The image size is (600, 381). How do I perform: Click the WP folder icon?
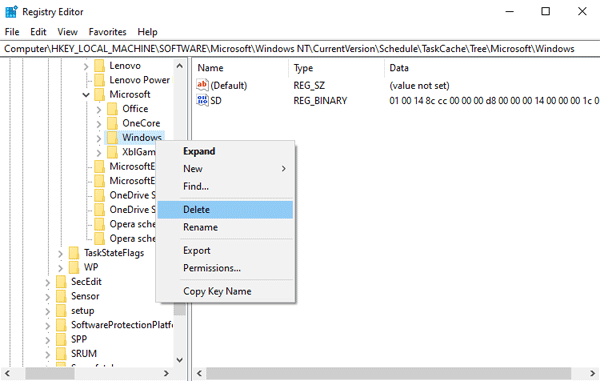[x=74, y=267]
